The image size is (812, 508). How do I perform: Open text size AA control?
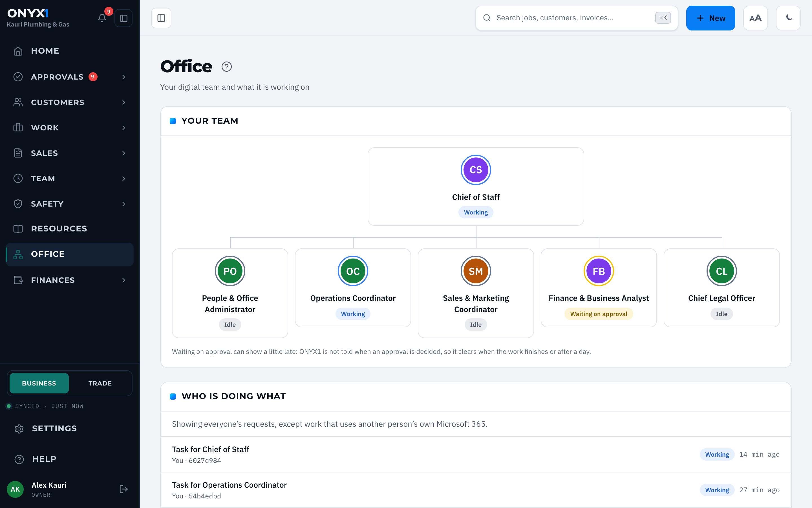pyautogui.click(x=756, y=18)
